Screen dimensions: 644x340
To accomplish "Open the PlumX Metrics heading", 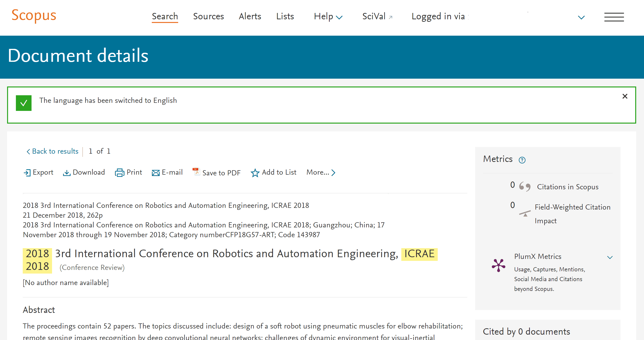I will 537,256.
